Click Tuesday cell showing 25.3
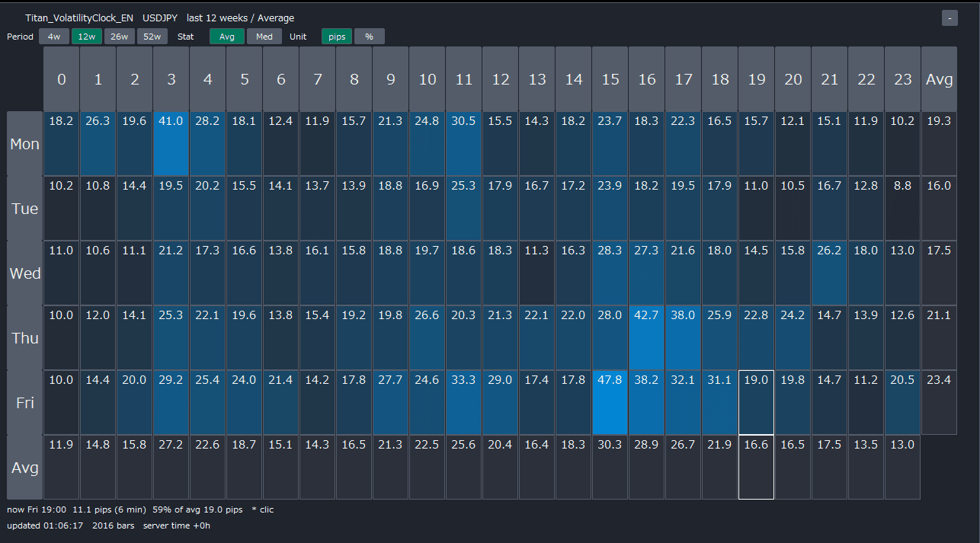Viewport: 980px width, 543px height. 464,209
